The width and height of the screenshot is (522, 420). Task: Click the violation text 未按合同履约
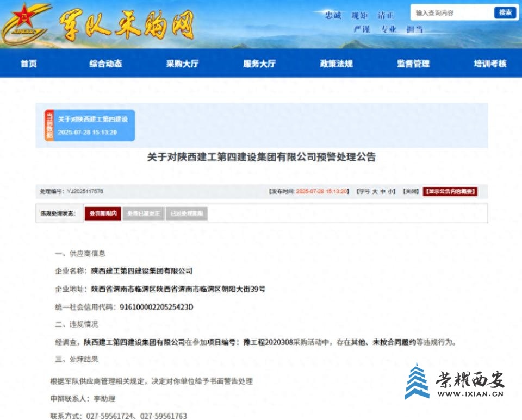(395, 342)
